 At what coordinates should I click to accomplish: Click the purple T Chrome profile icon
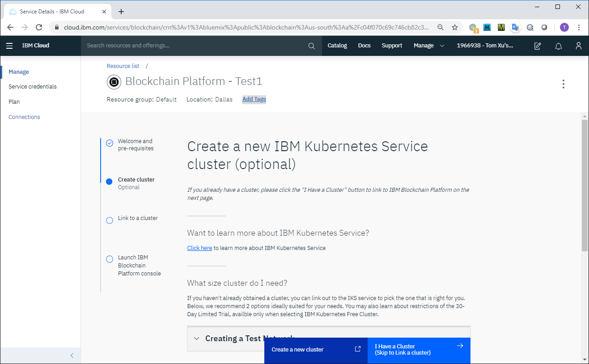[x=564, y=27]
